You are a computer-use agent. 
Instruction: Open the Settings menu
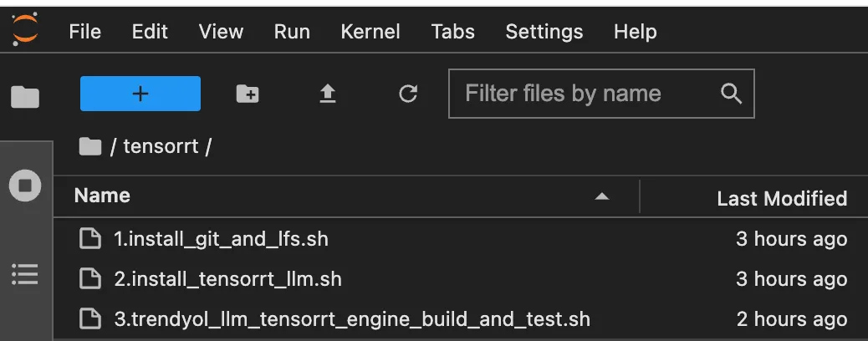(544, 32)
